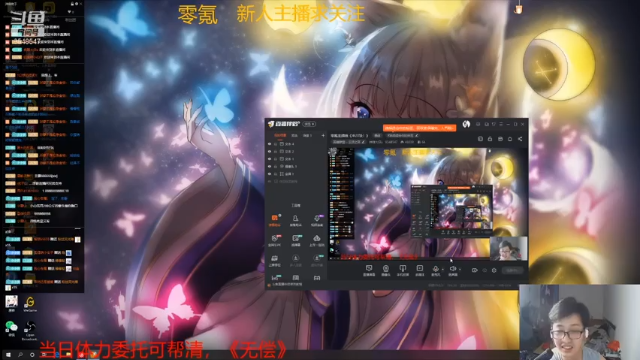Open stream settings via the gear icon

(494, 270)
